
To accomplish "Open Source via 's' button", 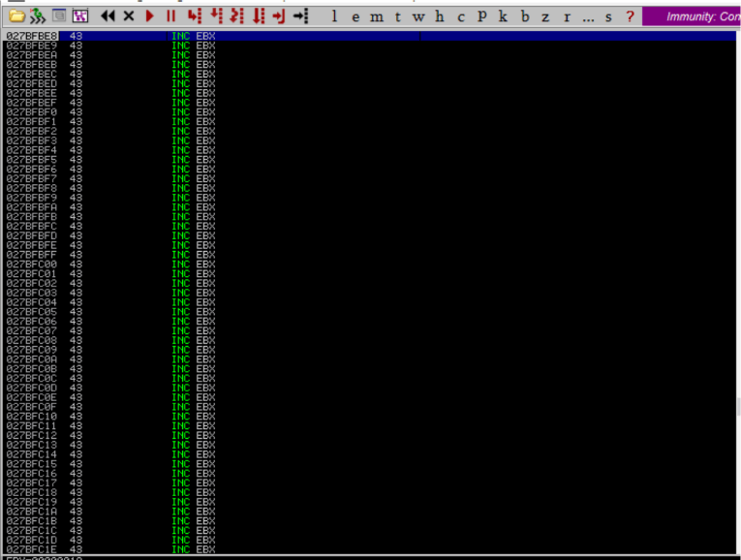I will [608, 17].
